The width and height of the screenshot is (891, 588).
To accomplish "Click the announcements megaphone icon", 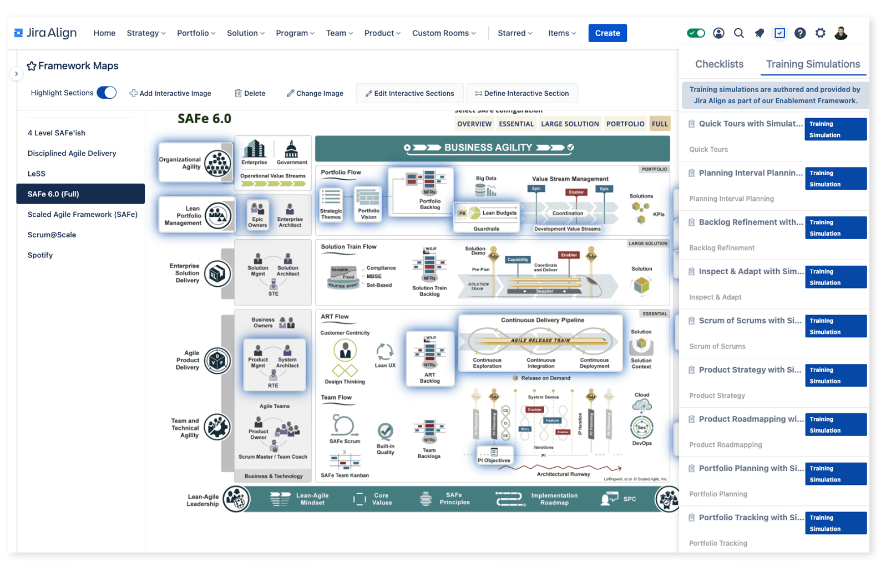I will pos(759,33).
